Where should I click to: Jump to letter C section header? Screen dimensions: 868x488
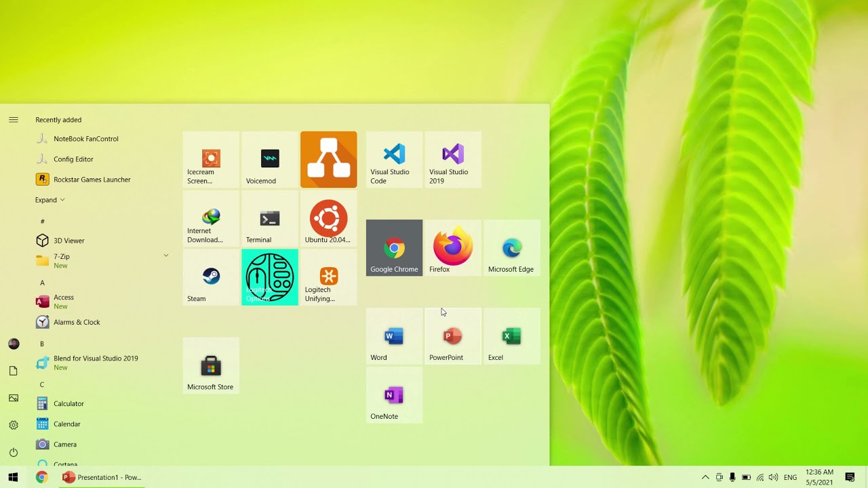coord(42,384)
